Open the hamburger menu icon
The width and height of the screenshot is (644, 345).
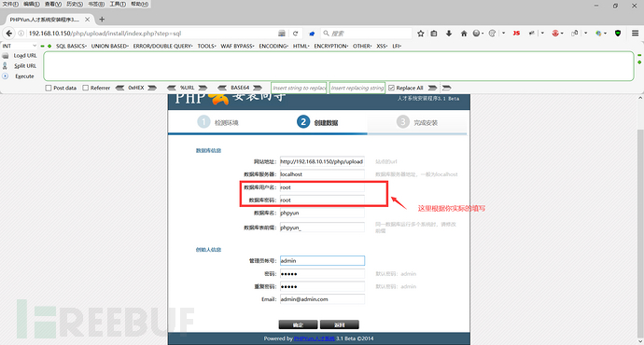pos(635,34)
